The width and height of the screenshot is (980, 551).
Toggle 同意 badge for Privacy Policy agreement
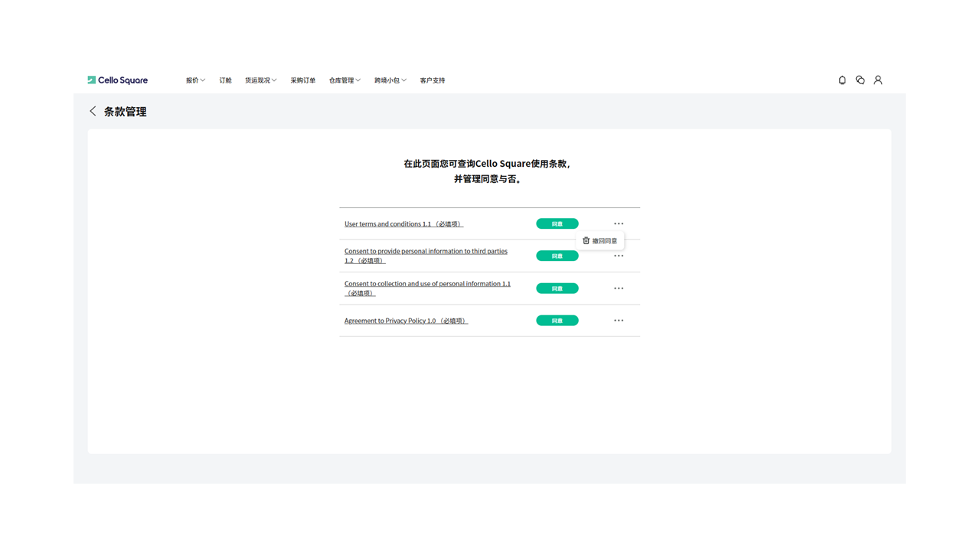click(557, 321)
